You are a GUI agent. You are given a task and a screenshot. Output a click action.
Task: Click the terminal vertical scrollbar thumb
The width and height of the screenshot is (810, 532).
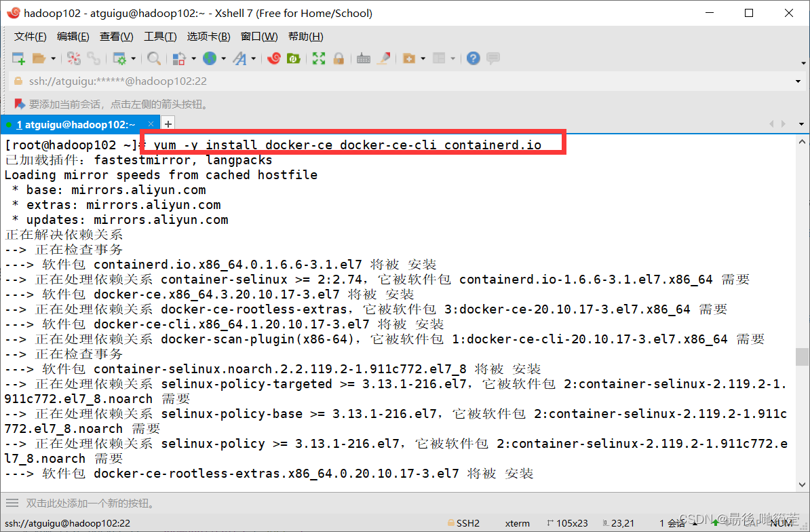(x=802, y=356)
